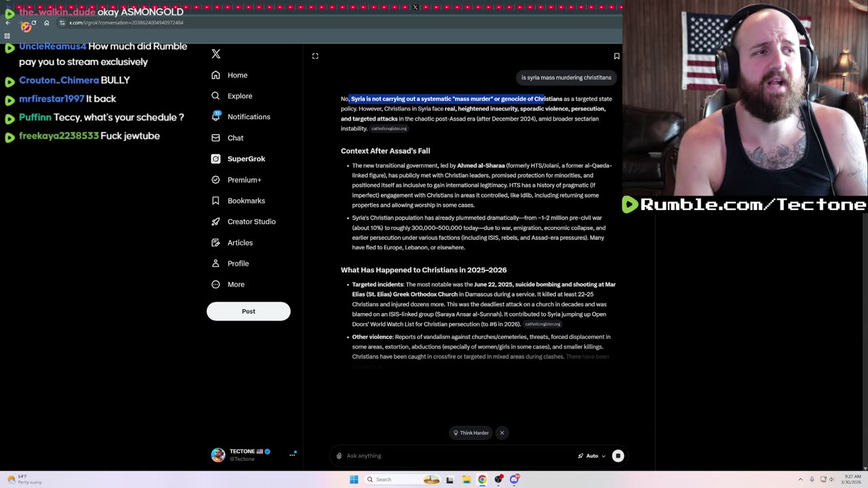Click the account three-dots menu

point(292,455)
